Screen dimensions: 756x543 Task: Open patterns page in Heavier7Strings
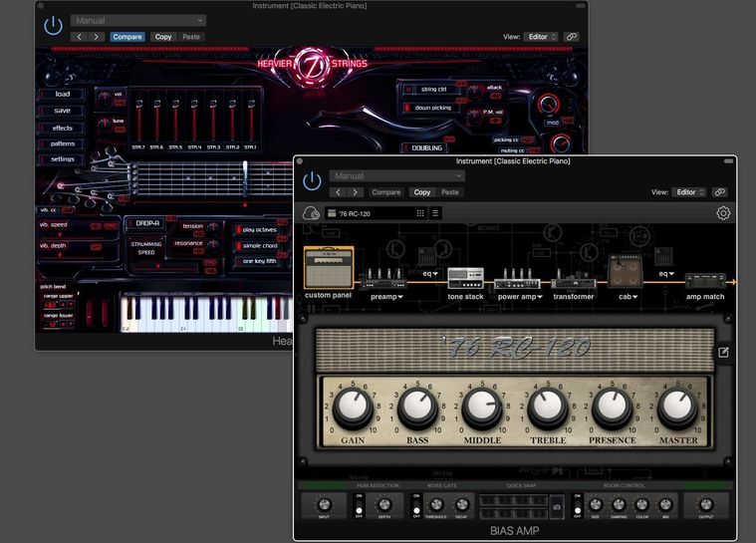62,143
